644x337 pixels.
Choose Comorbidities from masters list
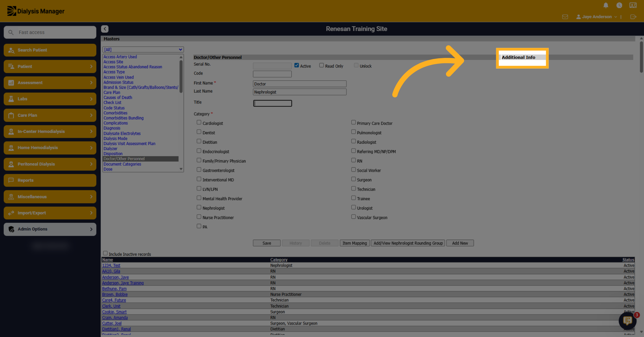(x=115, y=113)
